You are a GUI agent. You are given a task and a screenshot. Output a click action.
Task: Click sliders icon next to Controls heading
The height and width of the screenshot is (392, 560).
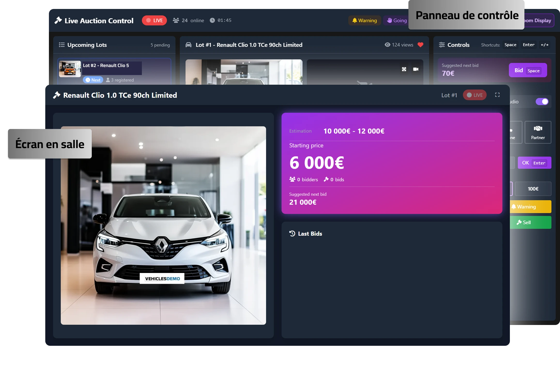(x=442, y=45)
